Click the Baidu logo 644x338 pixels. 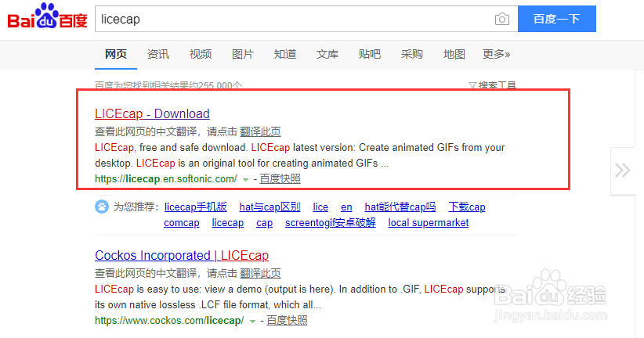tap(47, 16)
